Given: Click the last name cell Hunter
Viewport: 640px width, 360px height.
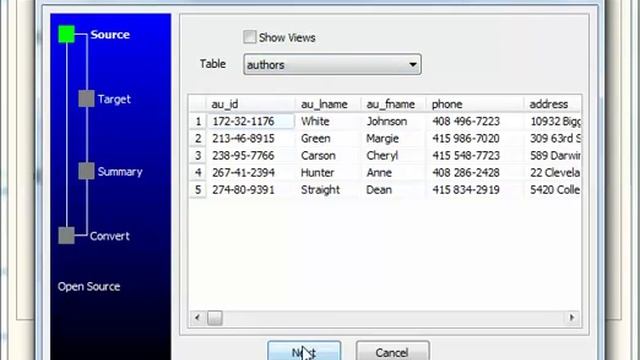Looking at the screenshot, I should click(x=328, y=173).
